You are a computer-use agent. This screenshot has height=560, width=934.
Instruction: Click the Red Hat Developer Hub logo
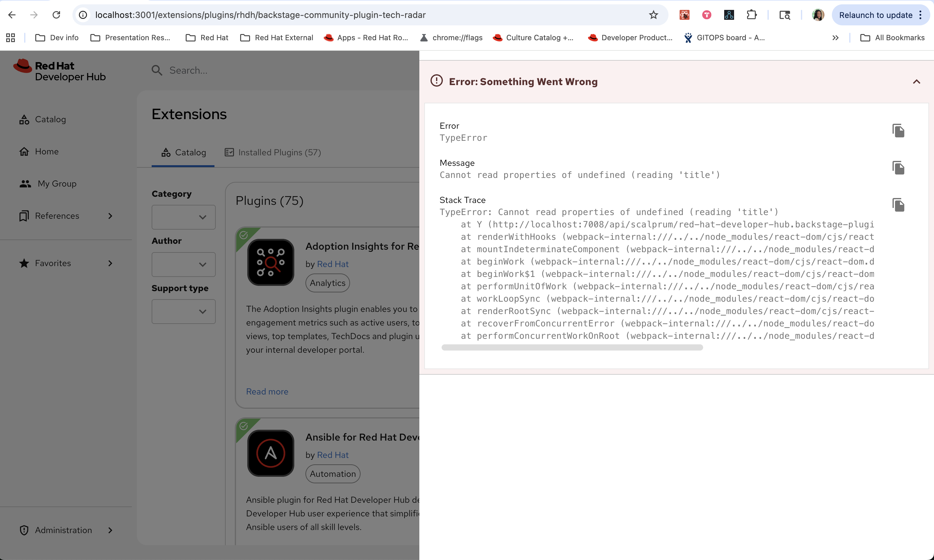tap(60, 71)
